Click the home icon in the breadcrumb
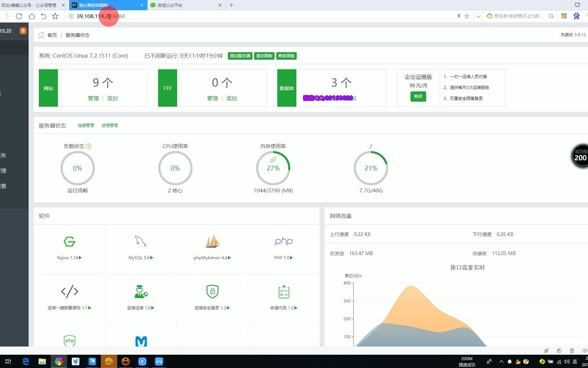 [x=41, y=35]
